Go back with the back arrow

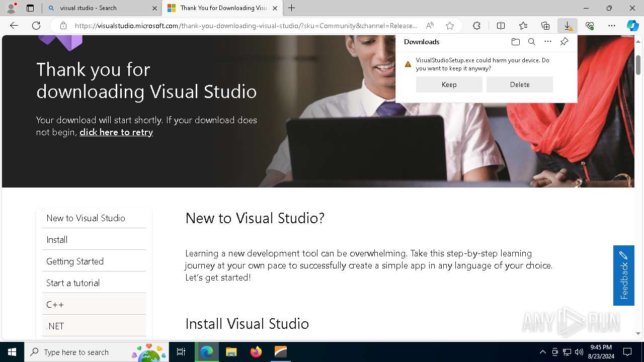14,26
